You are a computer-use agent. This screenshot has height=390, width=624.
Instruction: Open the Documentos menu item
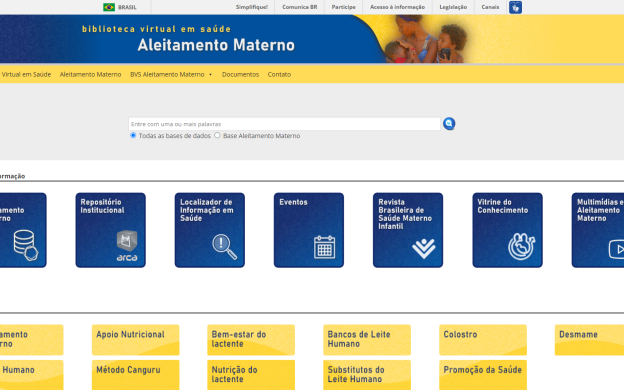click(240, 74)
